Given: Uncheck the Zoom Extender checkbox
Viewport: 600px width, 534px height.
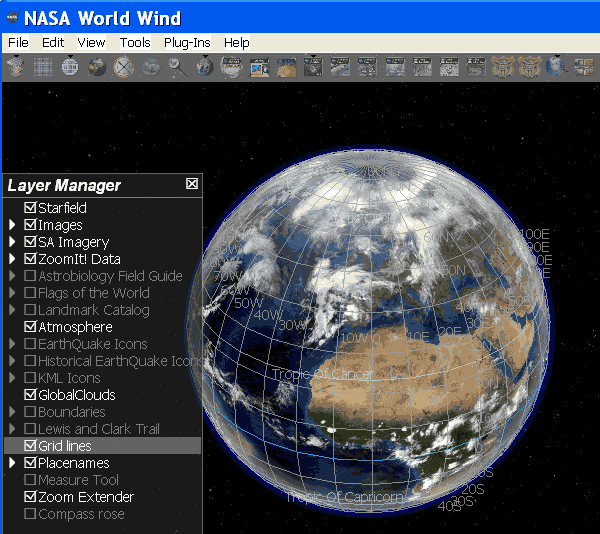Looking at the screenshot, I should pos(30,497).
